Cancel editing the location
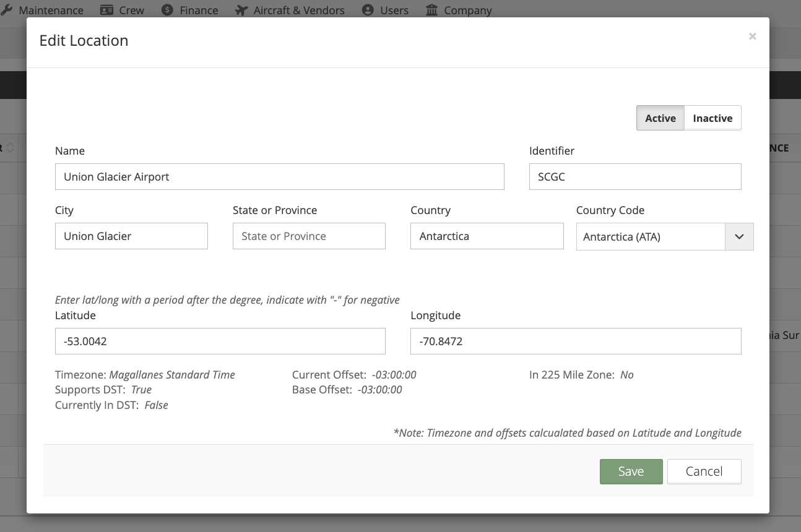Image resolution: width=801 pixels, height=532 pixels. click(704, 471)
